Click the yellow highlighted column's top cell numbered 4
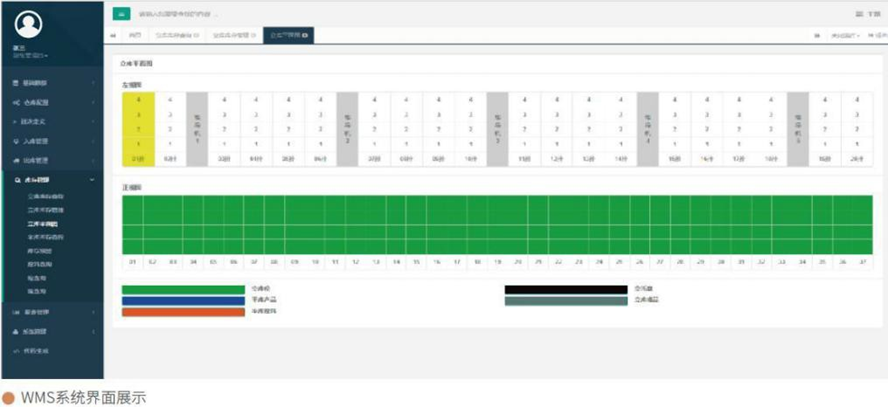888x407 pixels. click(138, 99)
